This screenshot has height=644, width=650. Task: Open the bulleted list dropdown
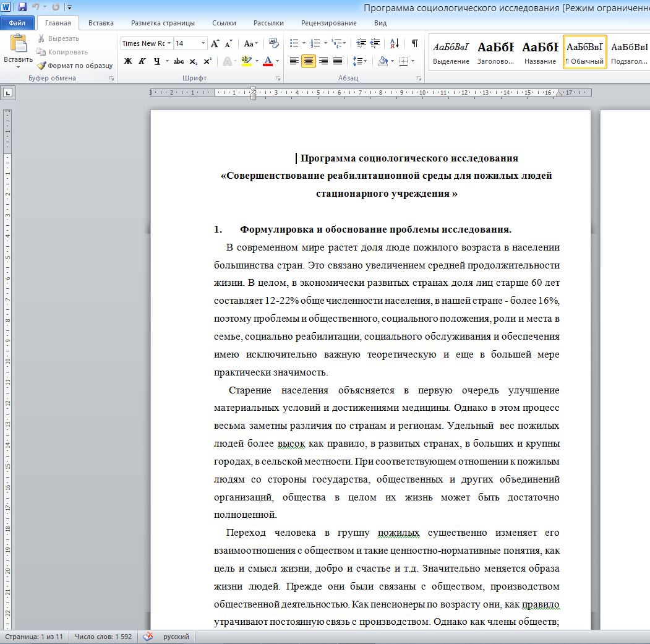tap(304, 43)
